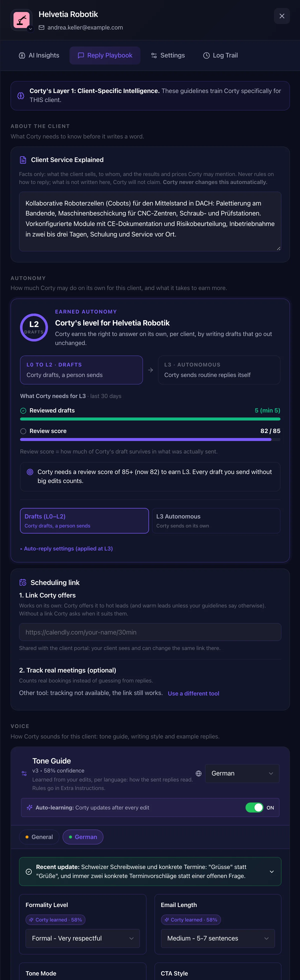The image size is (300, 980).
Task: Click the target icon in the review score hint
Action: point(30,472)
